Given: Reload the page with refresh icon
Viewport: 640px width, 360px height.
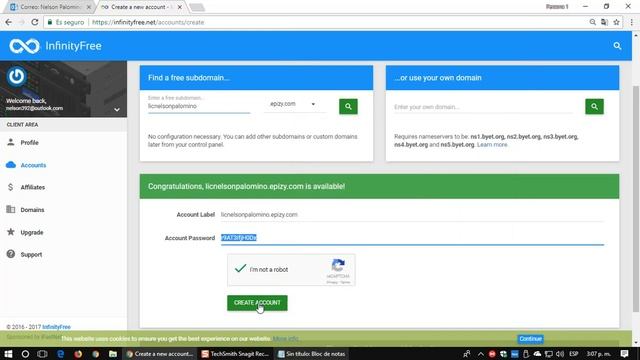Looking at the screenshot, I should pyautogui.click(x=35, y=22).
